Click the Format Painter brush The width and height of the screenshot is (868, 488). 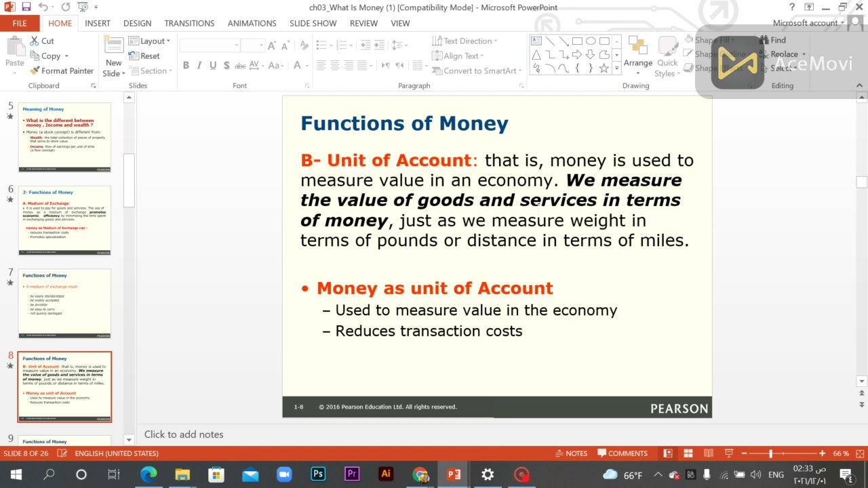(62, 70)
